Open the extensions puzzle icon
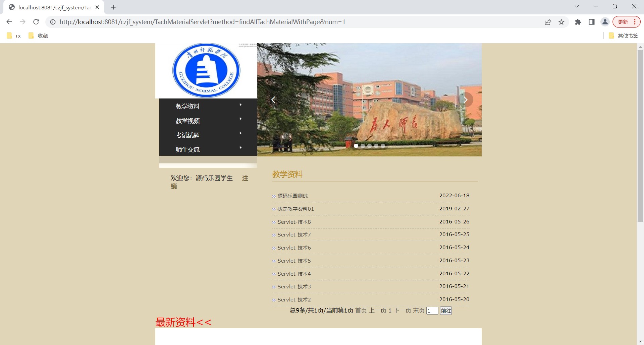Image resolution: width=644 pixels, height=345 pixels. (578, 22)
